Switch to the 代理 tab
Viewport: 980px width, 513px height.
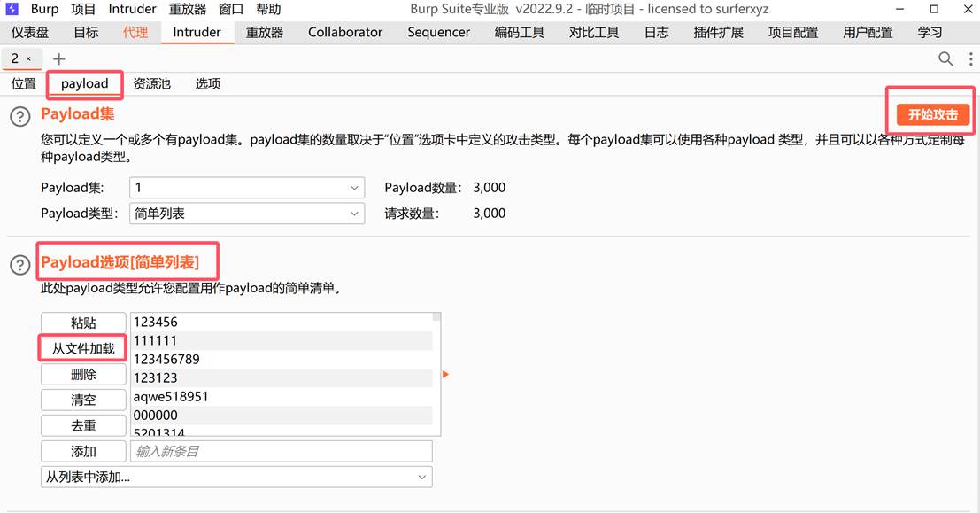pos(135,33)
